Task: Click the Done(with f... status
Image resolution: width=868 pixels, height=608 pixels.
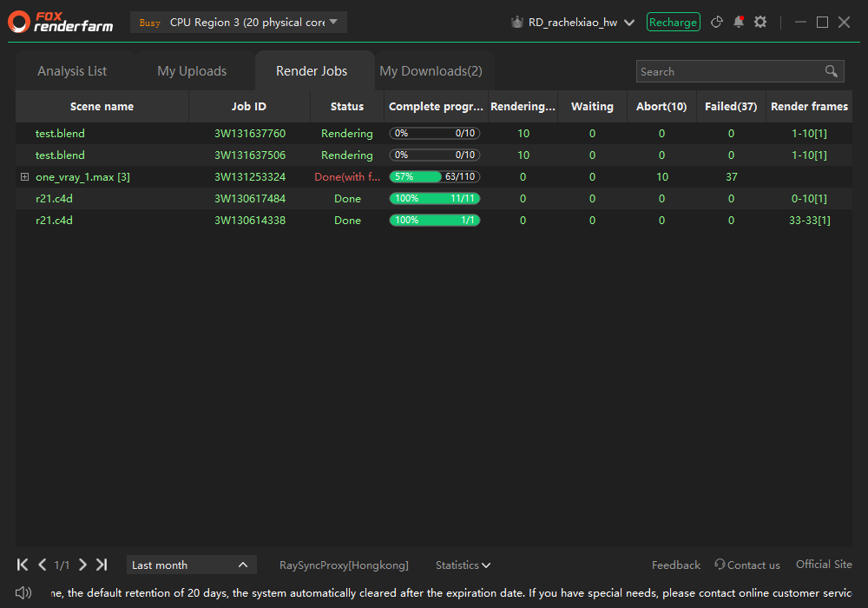Action: coord(347,176)
